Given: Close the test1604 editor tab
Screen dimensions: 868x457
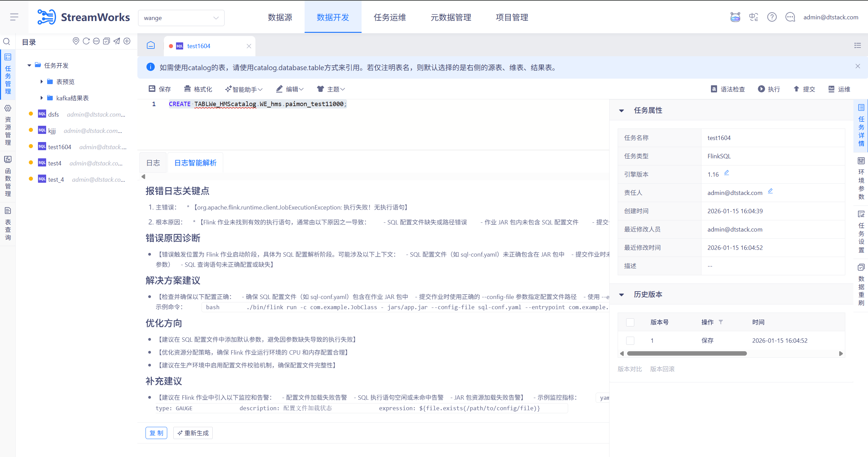Looking at the screenshot, I should coord(249,46).
